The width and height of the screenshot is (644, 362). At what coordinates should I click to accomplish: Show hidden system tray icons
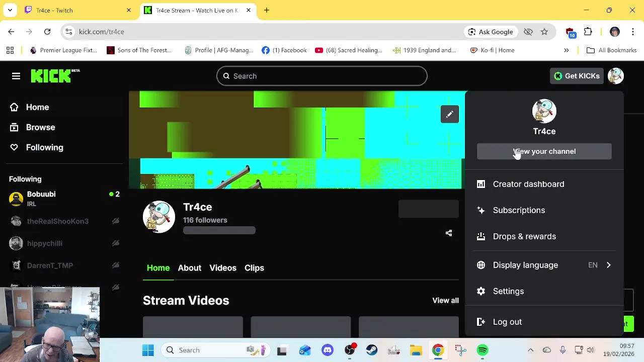point(530,350)
